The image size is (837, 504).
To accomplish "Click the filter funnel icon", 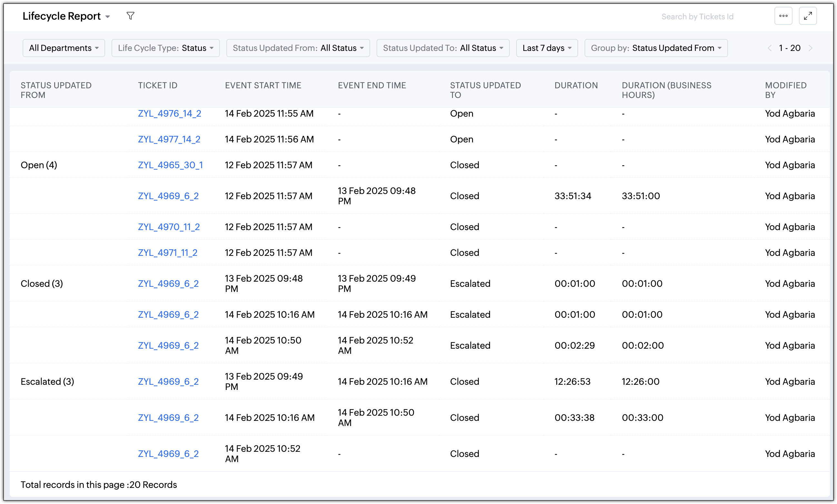I will [x=131, y=16].
